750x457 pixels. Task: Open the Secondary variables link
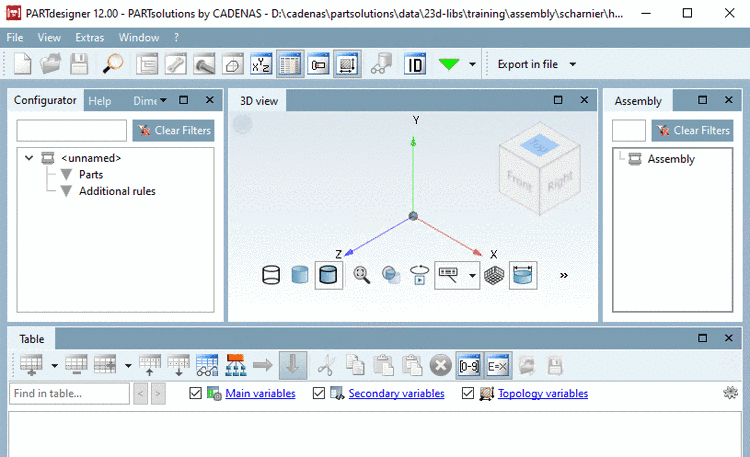(397, 393)
